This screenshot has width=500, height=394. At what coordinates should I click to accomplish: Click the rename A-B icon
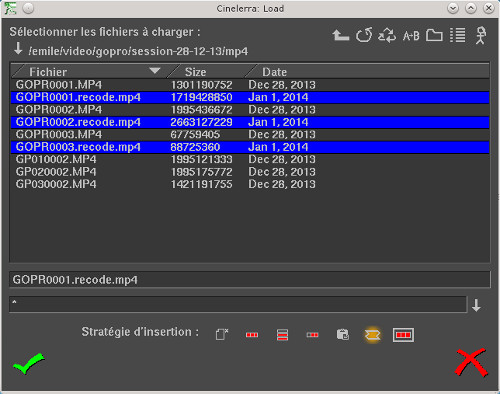pos(411,35)
